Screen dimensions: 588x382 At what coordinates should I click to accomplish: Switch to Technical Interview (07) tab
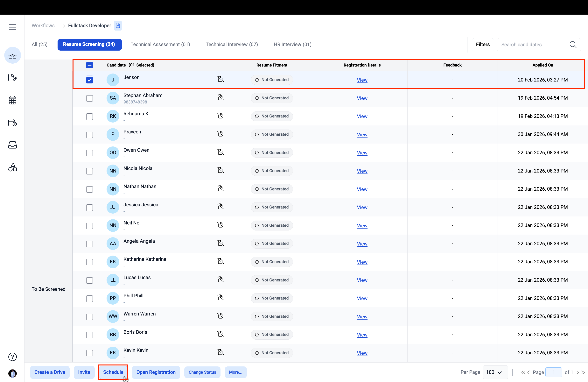(232, 45)
